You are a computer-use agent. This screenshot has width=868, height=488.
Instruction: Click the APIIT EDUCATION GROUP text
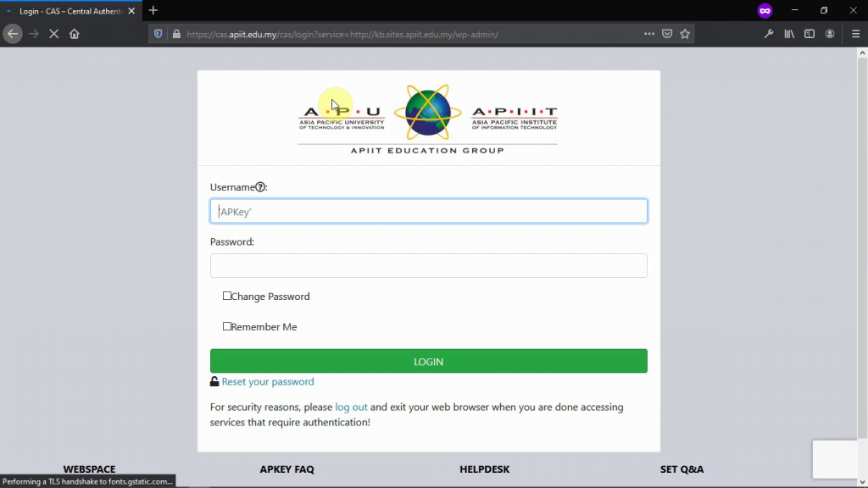427,151
